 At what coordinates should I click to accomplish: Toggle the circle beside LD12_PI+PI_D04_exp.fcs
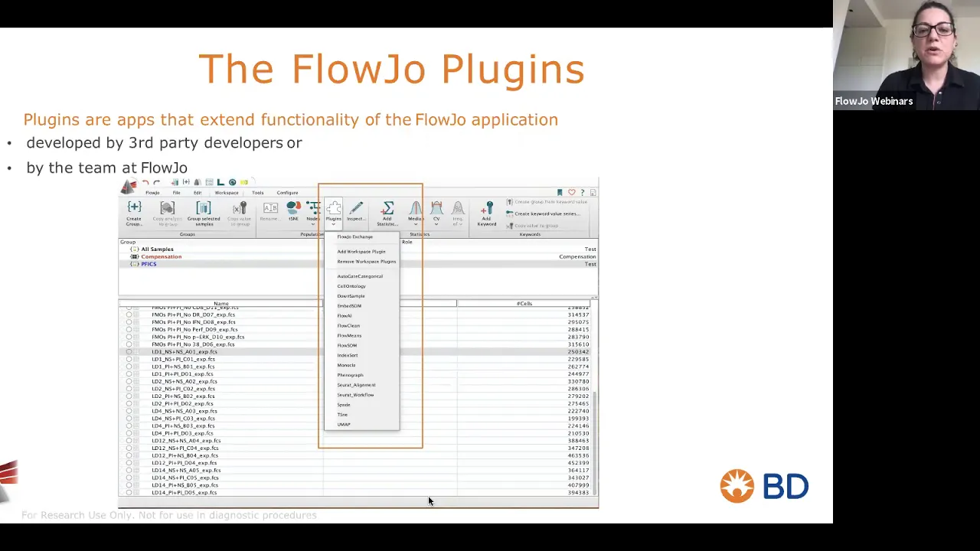click(x=129, y=463)
